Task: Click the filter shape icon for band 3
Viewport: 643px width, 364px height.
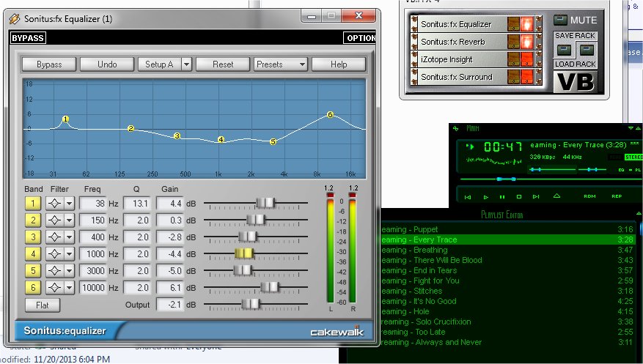Action: pos(54,237)
